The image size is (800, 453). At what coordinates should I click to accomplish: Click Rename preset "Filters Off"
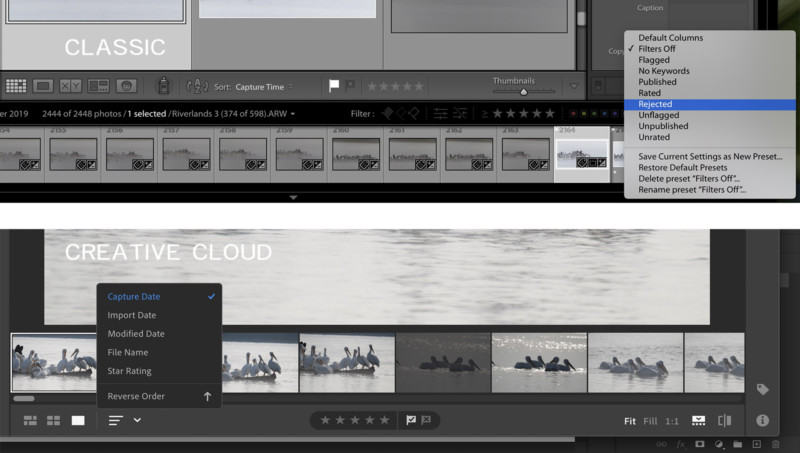(x=692, y=190)
